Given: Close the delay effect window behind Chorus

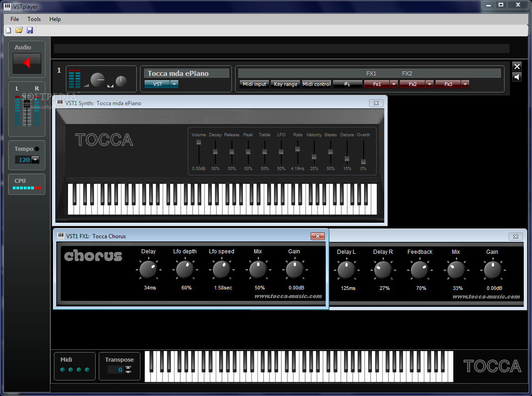Looking at the screenshot, I should pyautogui.click(x=516, y=237).
